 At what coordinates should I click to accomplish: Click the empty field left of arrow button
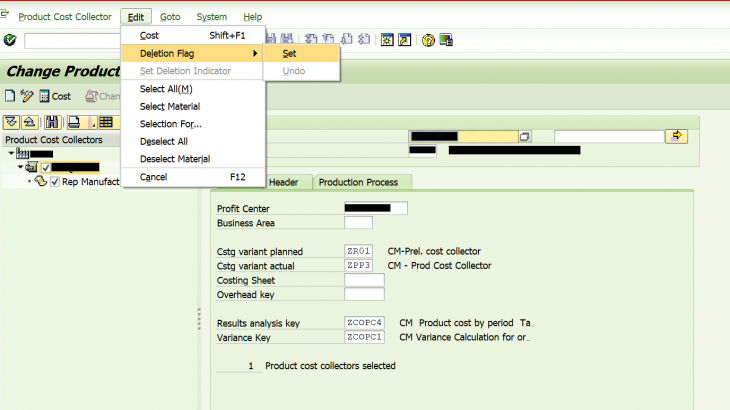tap(609, 136)
